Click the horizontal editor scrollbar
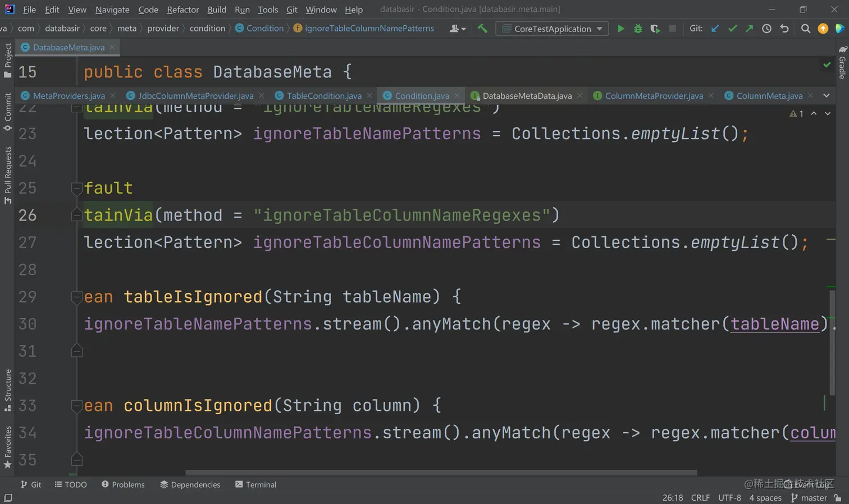This screenshot has height=504, width=849. 441,473
